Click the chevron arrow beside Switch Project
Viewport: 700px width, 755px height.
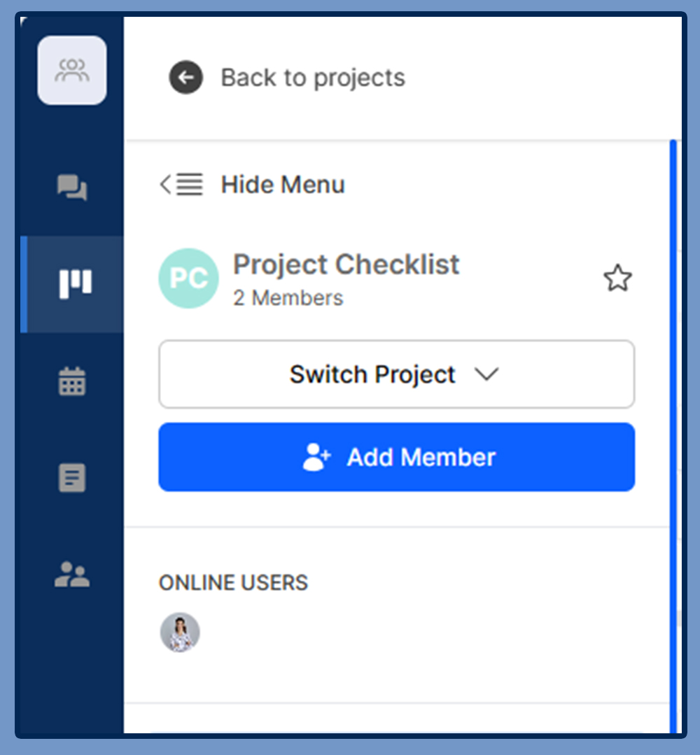point(486,374)
